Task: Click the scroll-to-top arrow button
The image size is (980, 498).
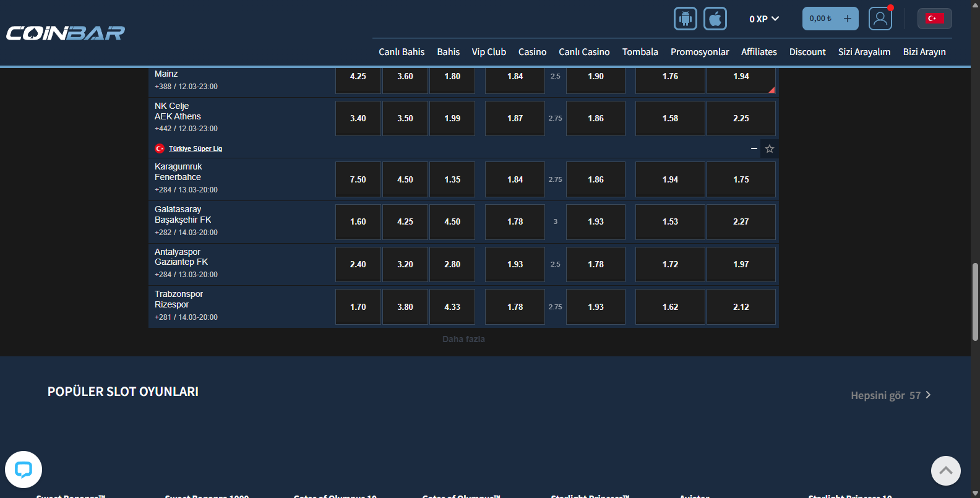Action: tap(946, 471)
